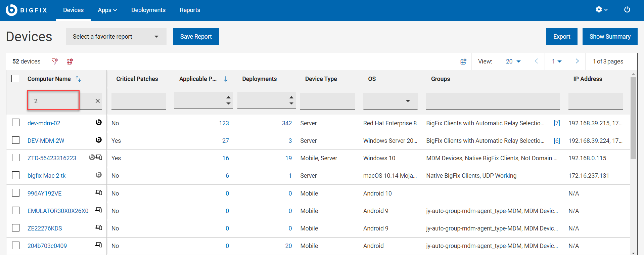Click the BigFix logo icon

(x=11, y=10)
